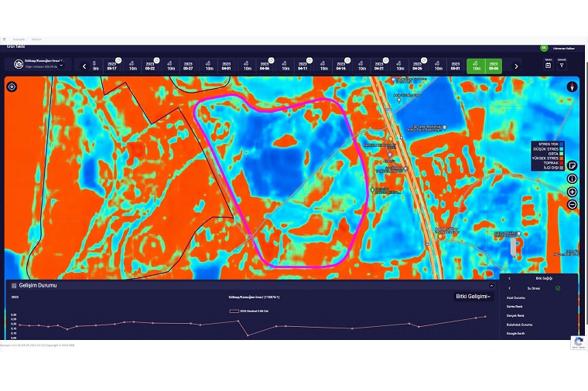Click the compass north icon
The width and height of the screenshot is (588, 391).
pos(572,87)
